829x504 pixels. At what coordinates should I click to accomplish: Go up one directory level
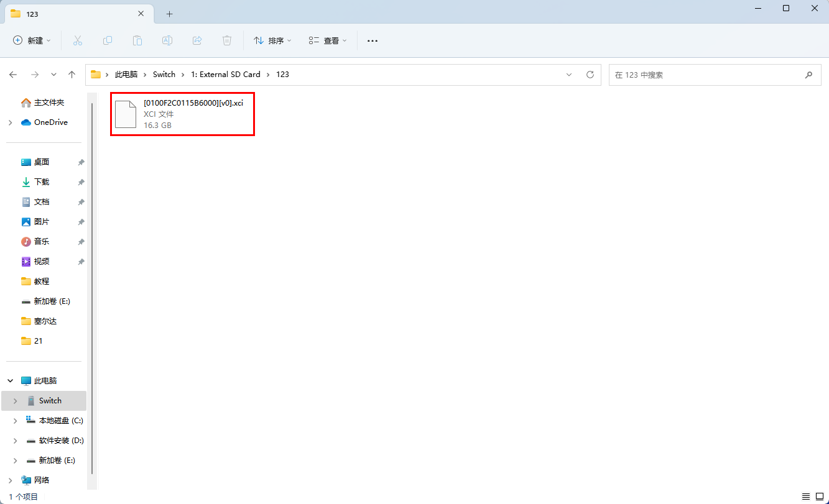(72, 75)
